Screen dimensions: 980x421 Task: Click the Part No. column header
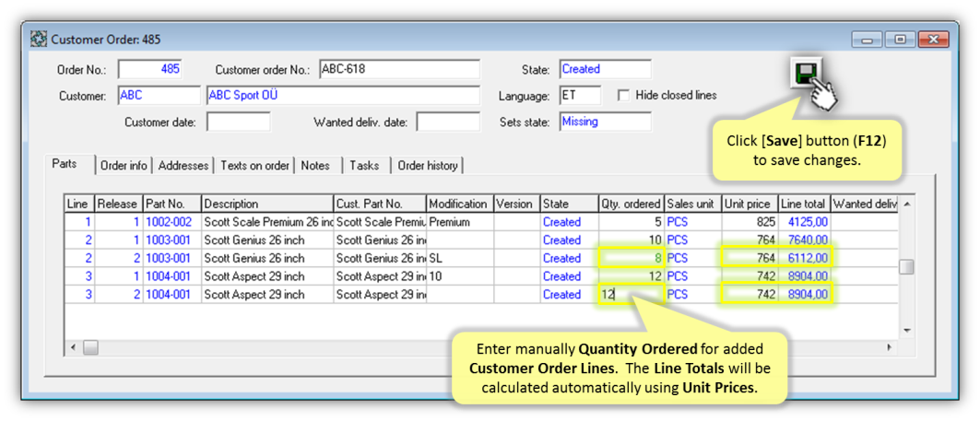point(171,204)
